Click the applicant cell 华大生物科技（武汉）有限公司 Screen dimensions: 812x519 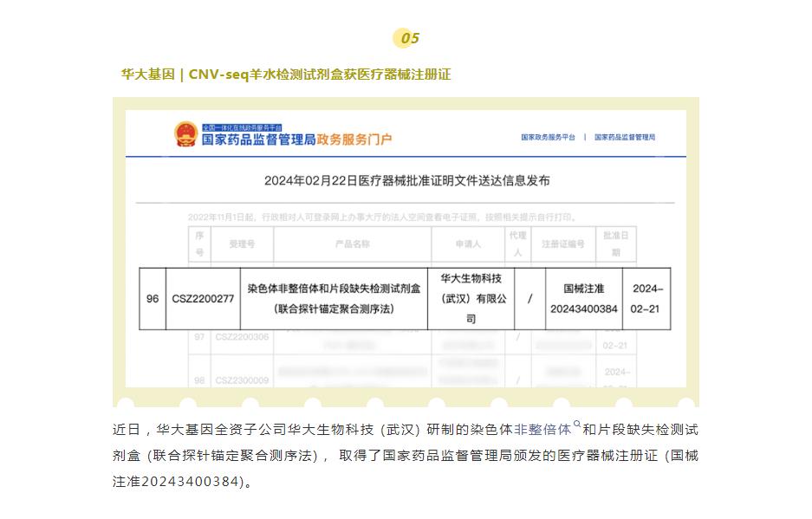point(471,299)
